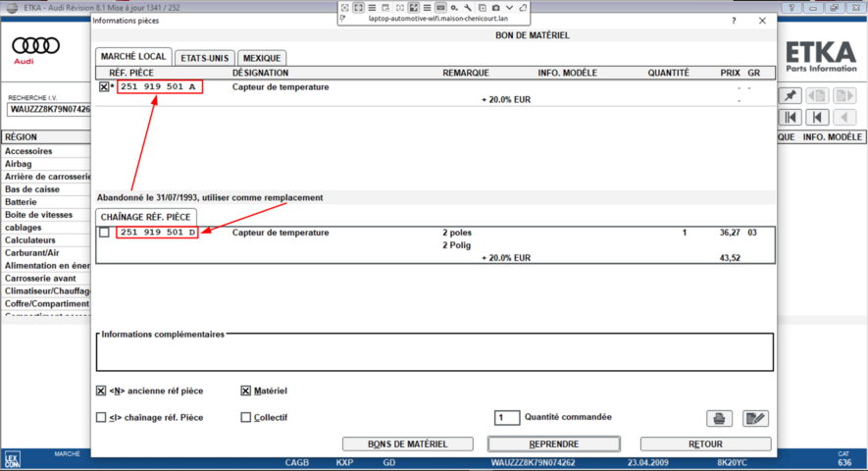Screen dimensions: 868x471
Task: Click previous page icon in ETKA main window
Action: pyautogui.click(x=817, y=95)
